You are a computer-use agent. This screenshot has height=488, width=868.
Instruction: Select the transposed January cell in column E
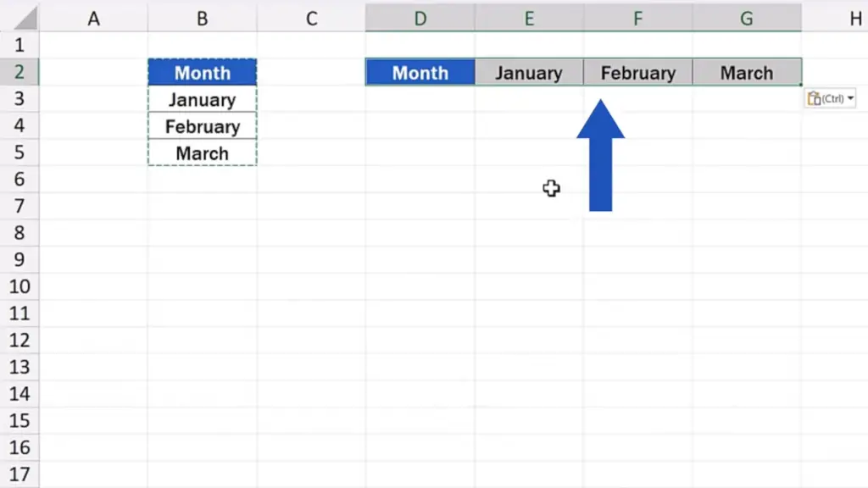pos(529,73)
